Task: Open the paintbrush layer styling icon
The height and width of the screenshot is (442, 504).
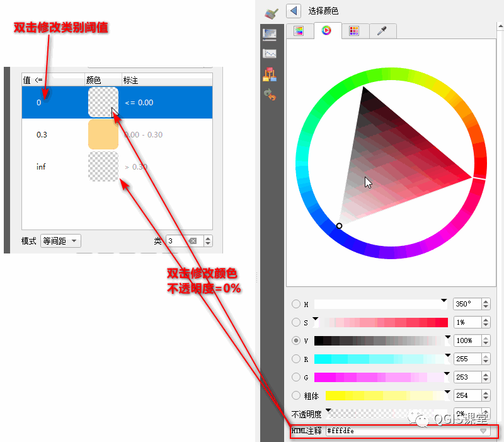Action: click(272, 13)
